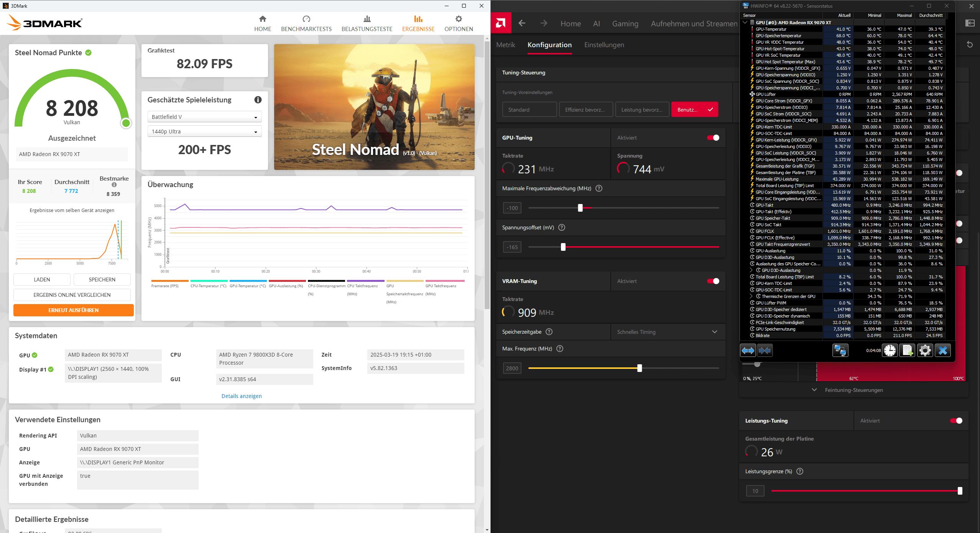Click AMD Software back arrow
The image size is (980, 533).
pyautogui.click(x=522, y=23)
